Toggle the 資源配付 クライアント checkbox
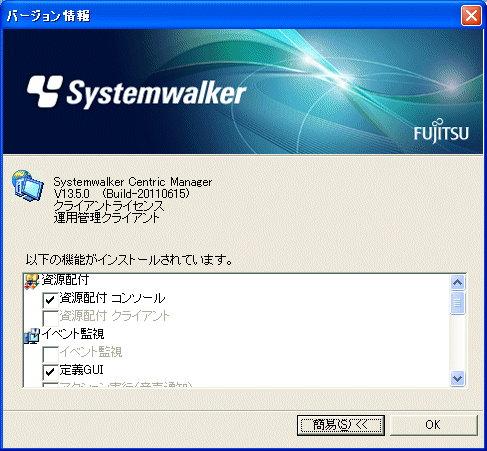Screen dimensions: 487x451 click(50, 318)
